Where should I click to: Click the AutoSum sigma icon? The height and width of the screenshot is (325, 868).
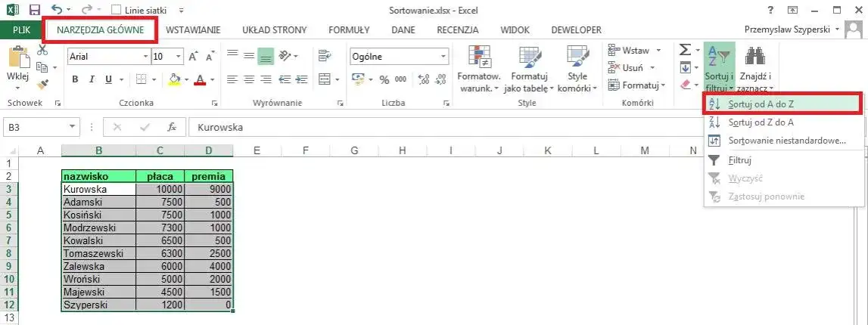685,50
